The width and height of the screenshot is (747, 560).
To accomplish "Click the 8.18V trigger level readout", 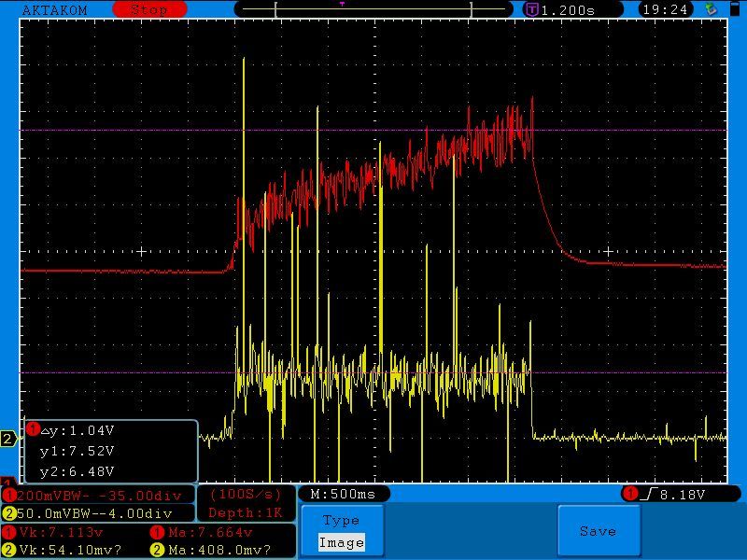I will coord(683,495).
